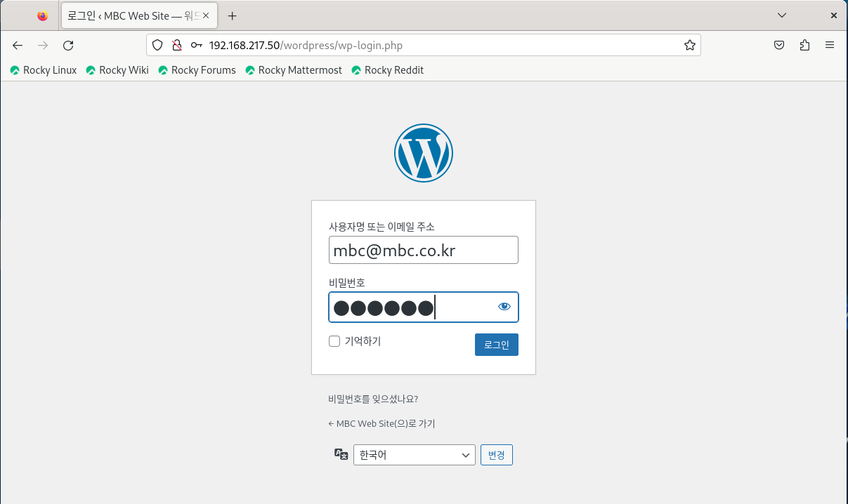Expand the 한국어 language dropdown
Screen dimensions: 848x504
click(x=415, y=455)
